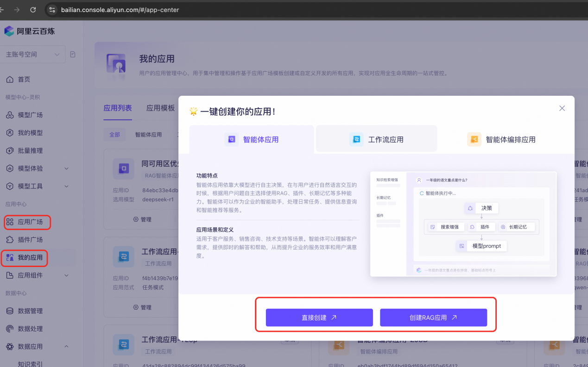Click the 数据应用 gear icon
The height and width of the screenshot is (367, 588).
[10, 346]
